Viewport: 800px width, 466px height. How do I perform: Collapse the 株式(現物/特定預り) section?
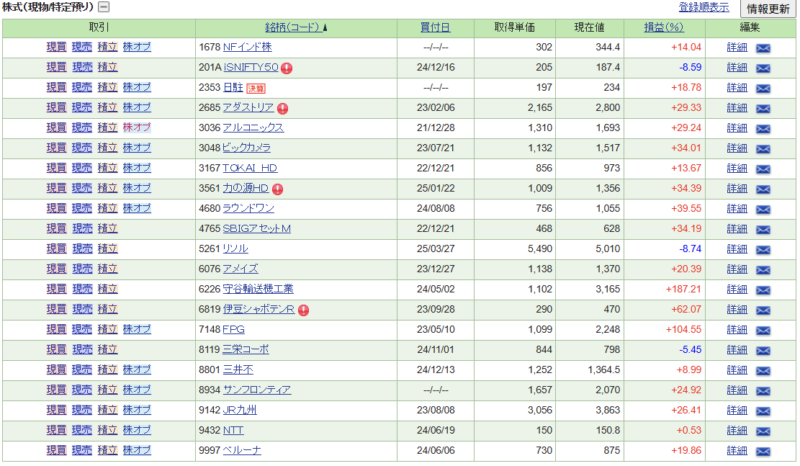click(x=104, y=7)
